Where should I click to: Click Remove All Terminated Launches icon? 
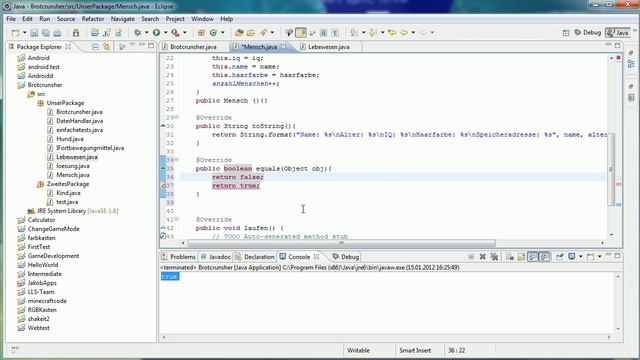point(494,257)
